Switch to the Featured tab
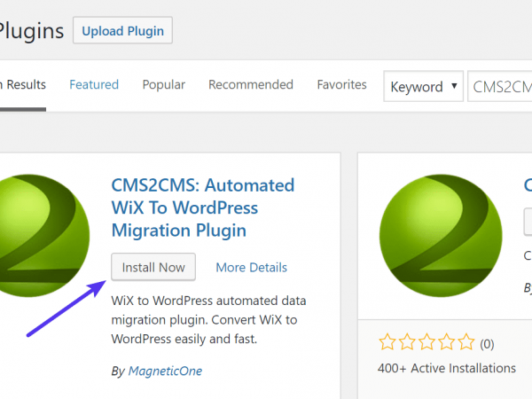Image resolution: width=532 pixels, height=399 pixels. [x=94, y=85]
